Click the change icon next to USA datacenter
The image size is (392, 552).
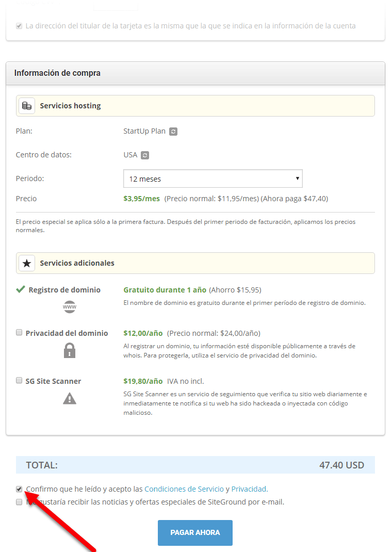[146, 155]
